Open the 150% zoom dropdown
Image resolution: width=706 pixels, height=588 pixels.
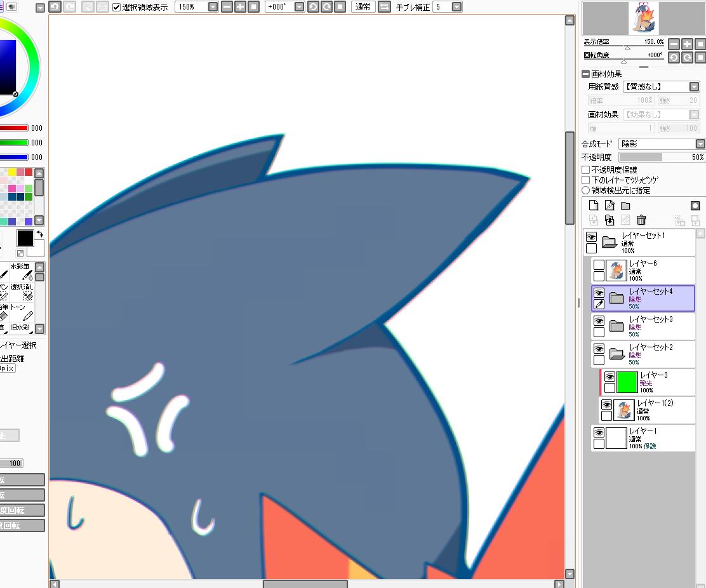213,7
